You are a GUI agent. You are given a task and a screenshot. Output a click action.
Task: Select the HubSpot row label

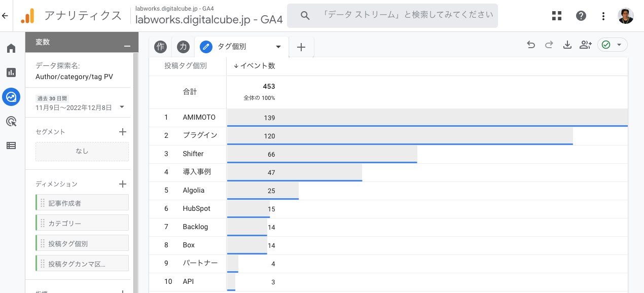[x=197, y=208]
